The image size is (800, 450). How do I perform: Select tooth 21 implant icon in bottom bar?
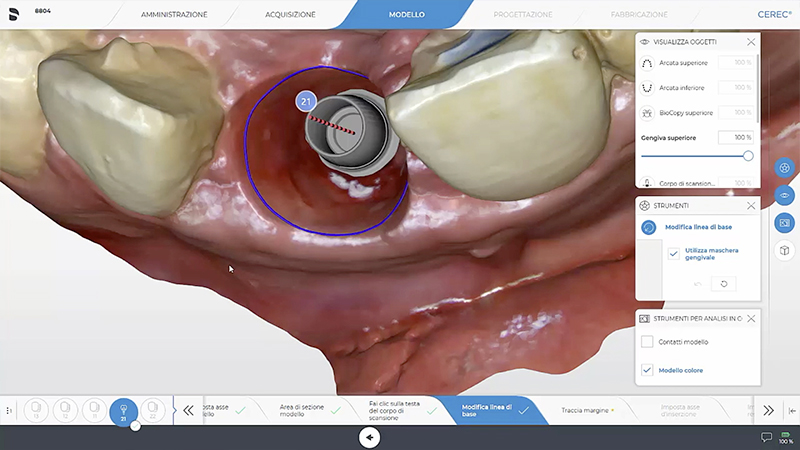[x=123, y=410]
